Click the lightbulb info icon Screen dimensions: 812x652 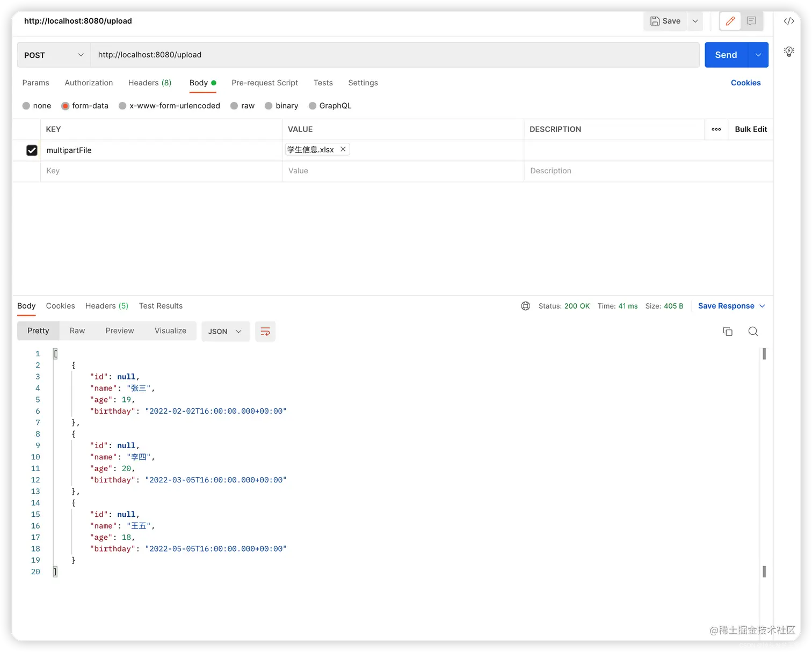(x=789, y=52)
